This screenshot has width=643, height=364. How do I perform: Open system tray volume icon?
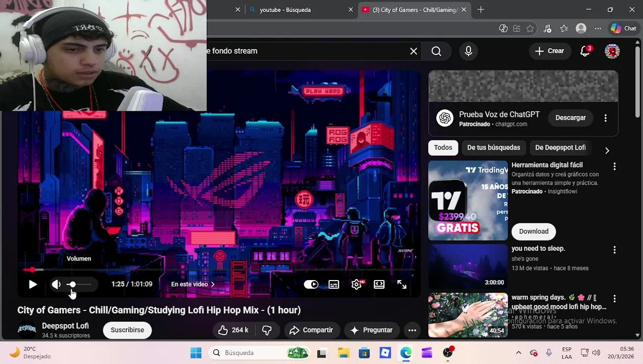[596, 353]
